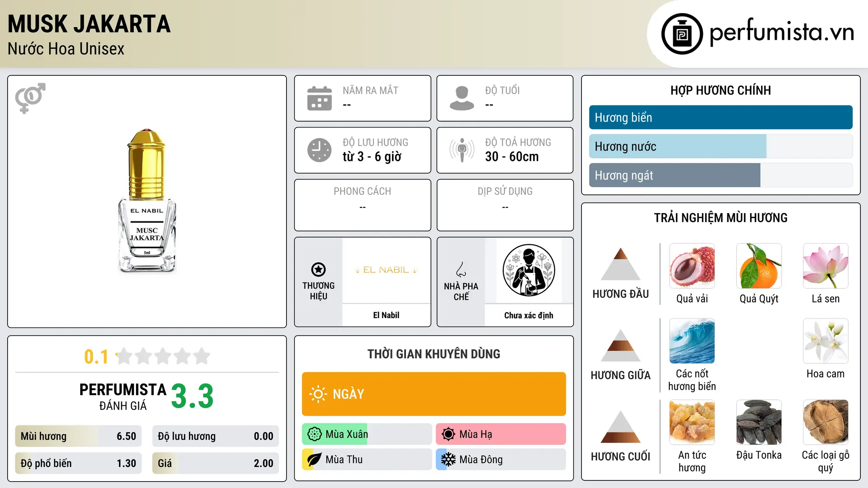Screen dimensions: 868x488
Task: Click the TRẢI NGHIỆM MÙI HƯƠNG heading
Action: click(x=721, y=218)
